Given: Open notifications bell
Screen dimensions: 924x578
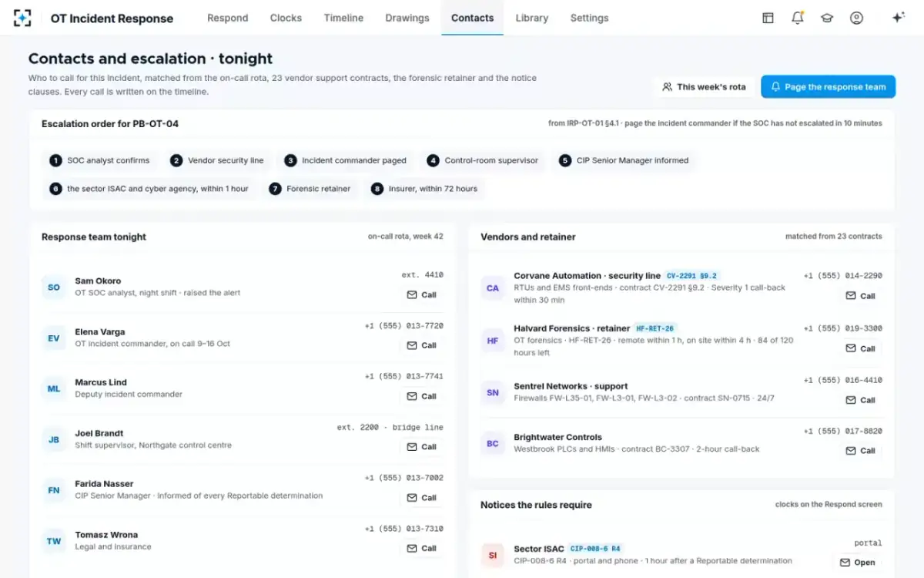Looking at the screenshot, I should tap(798, 18).
